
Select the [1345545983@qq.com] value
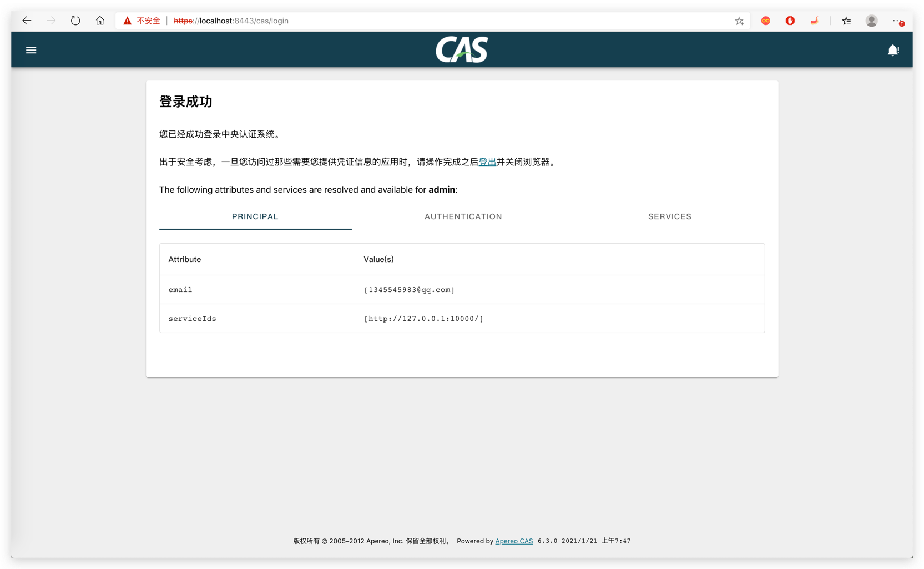(x=409, y=290)
